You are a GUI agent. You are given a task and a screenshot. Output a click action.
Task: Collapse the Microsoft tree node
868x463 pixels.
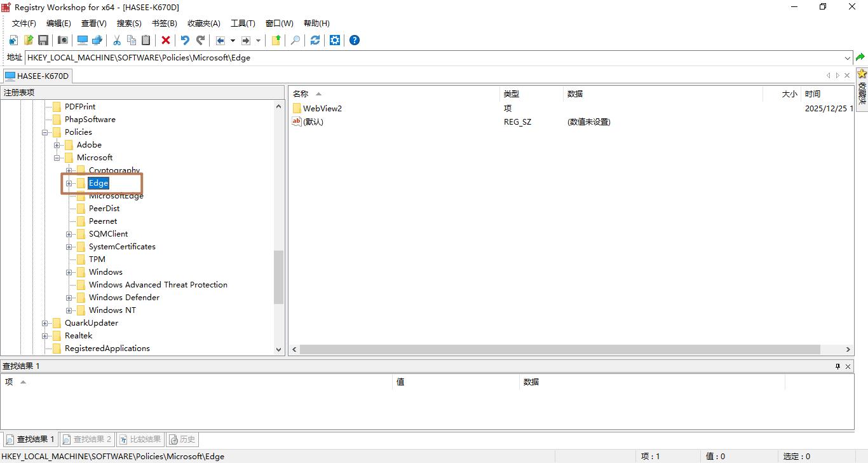click(x=57, y=158)
